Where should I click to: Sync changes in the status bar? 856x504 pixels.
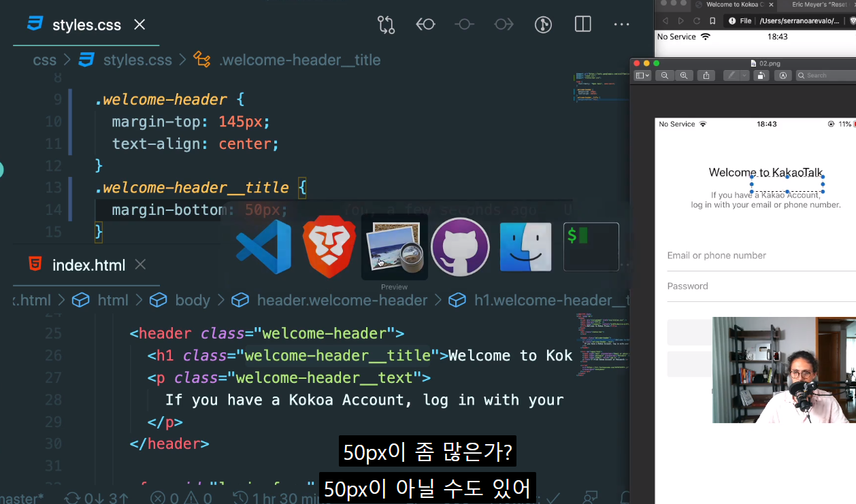pyautogui.click(x=96, y=498)
